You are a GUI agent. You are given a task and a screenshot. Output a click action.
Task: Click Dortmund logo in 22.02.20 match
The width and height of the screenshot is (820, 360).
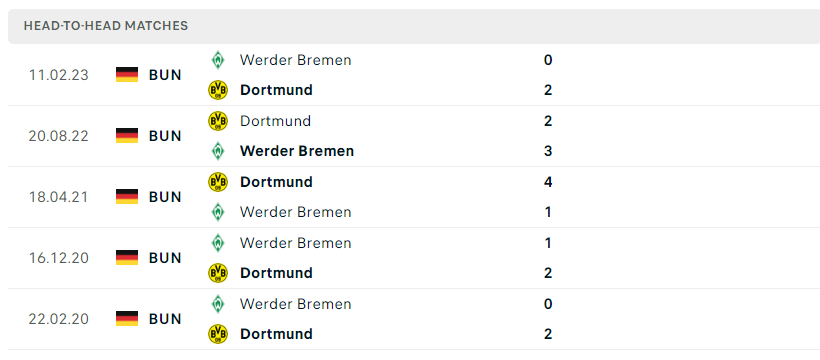tap(218, 334)
